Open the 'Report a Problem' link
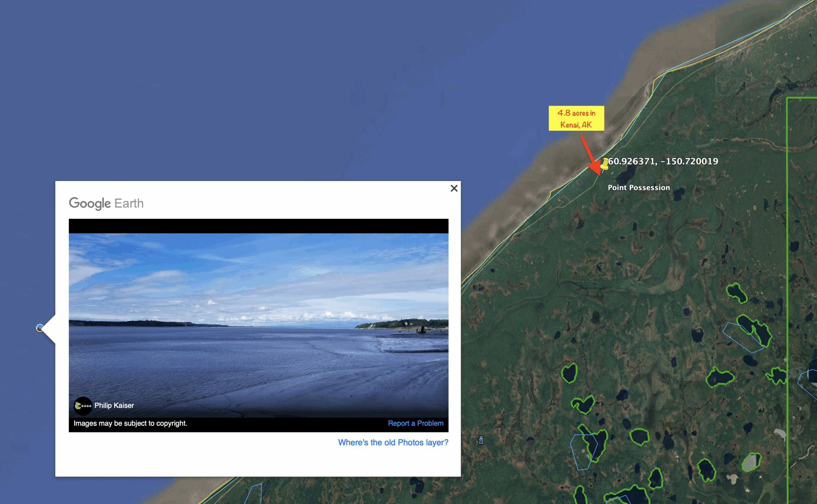This screenshot has height=504, width=817. 416,423
